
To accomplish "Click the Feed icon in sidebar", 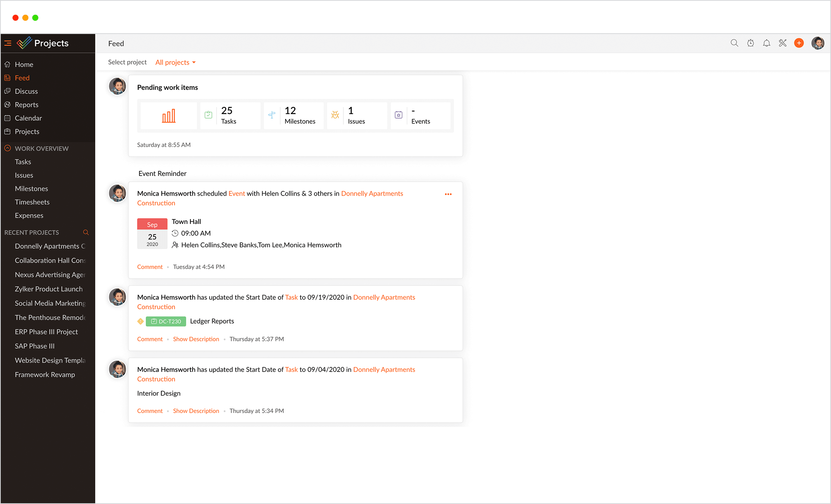I will click(x=7, y=78).
